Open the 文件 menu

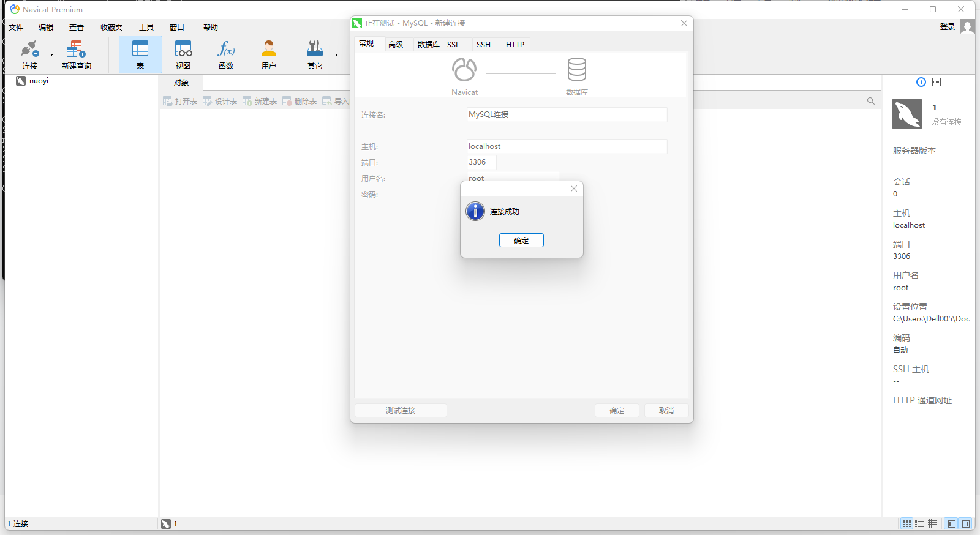(x=16, y=28)
